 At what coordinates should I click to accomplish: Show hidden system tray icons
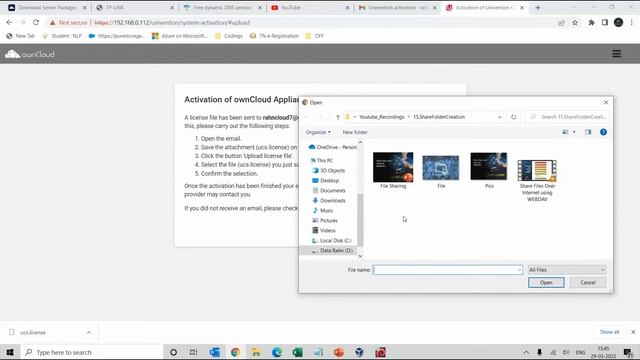click(526, 352)
